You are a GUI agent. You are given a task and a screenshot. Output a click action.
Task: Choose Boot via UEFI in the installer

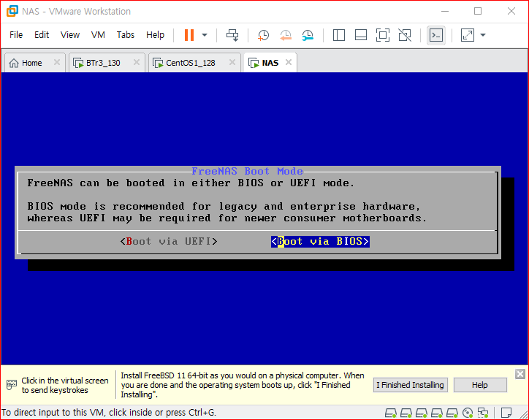[169, 242]
